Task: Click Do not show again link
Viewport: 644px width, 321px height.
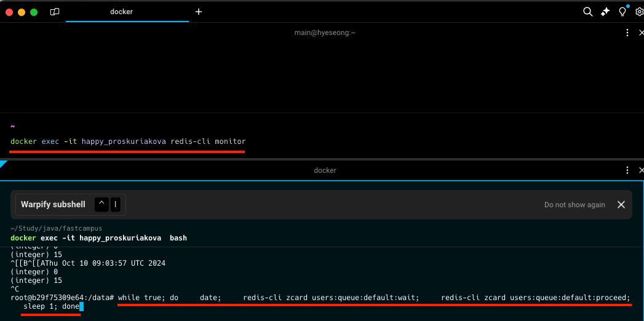Action: tap(574, 204)
